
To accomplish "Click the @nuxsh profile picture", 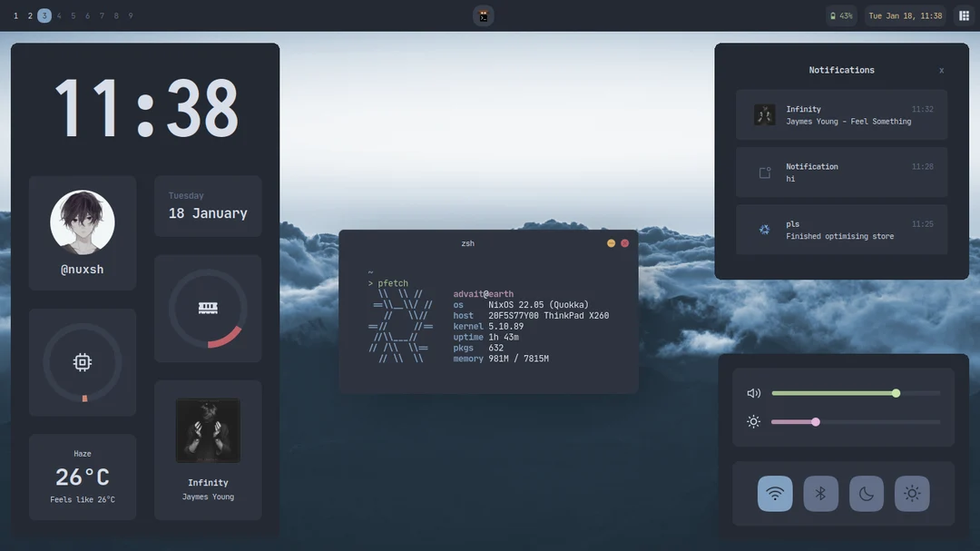I will click(x=83, y=221).
